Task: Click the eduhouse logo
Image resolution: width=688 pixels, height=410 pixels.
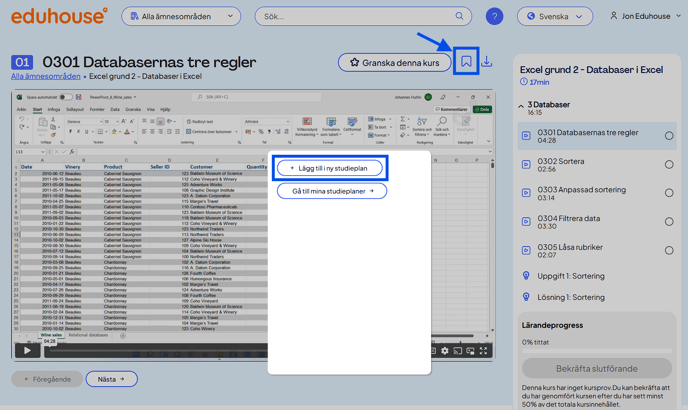Action: [x=59, y=16]
